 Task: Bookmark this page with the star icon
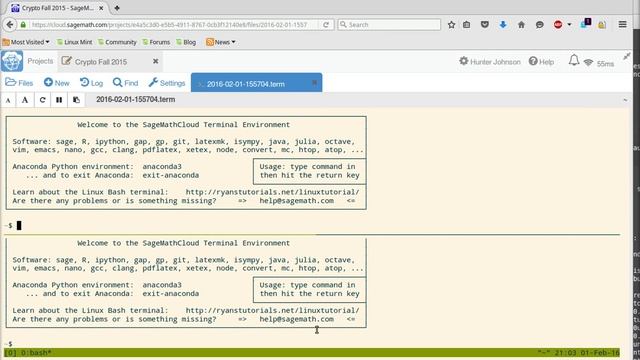451,25
